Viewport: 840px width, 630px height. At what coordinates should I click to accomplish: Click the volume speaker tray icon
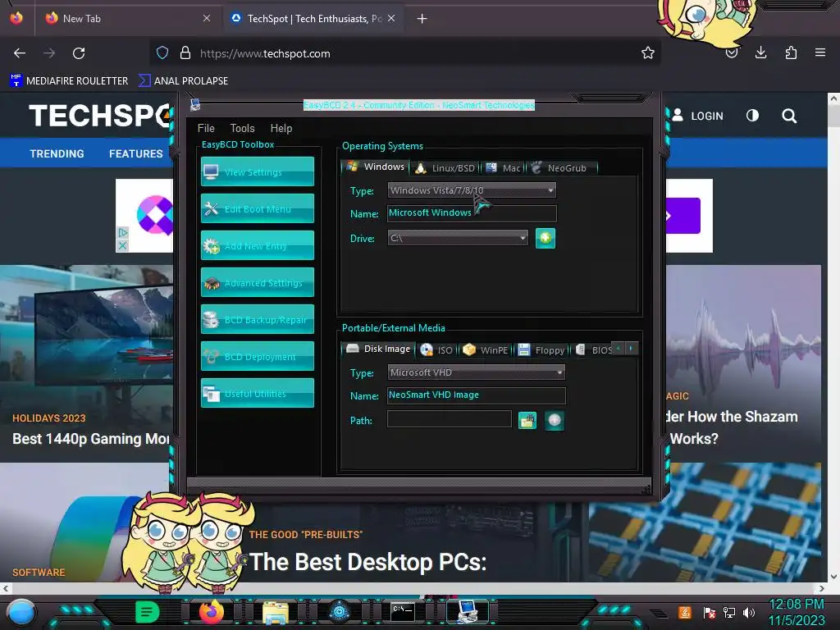(x=749, y=612)
